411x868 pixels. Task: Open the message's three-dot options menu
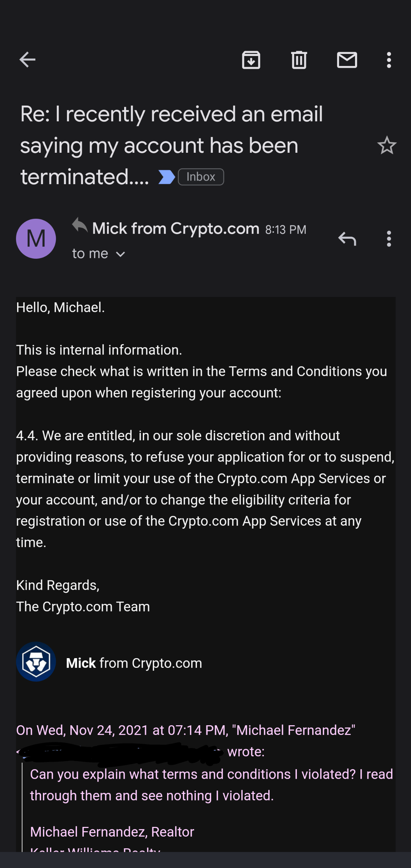(x=389, y=238)
